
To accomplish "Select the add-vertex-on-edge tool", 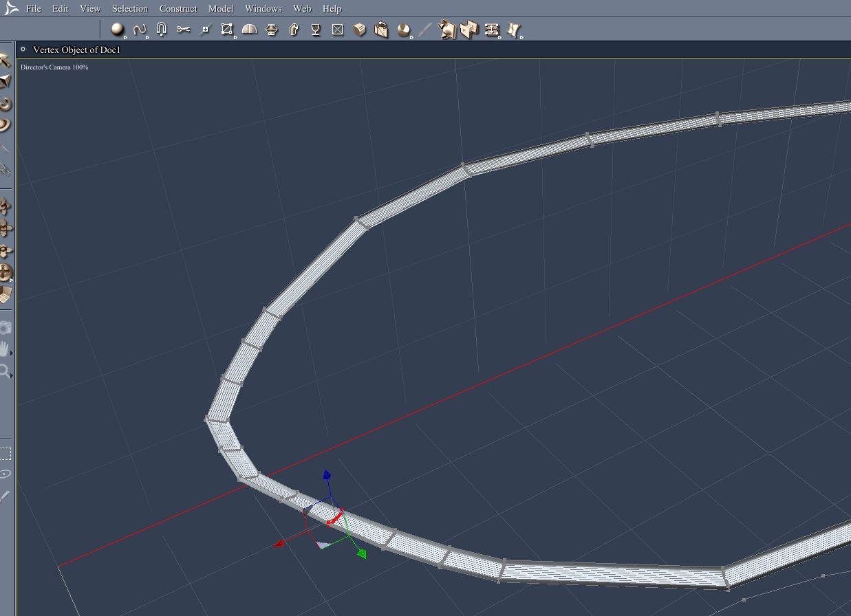I will tap(205, 30).
